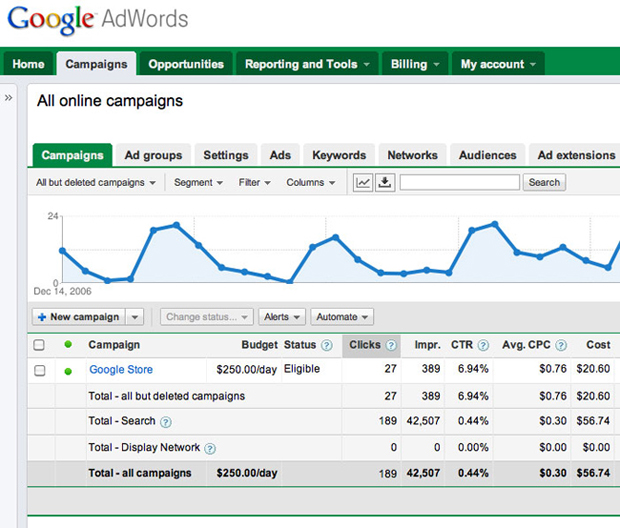The height and width of the screenshot is (528, 620).
Task: Open the Filter dropdown
Action: point(254,182)
